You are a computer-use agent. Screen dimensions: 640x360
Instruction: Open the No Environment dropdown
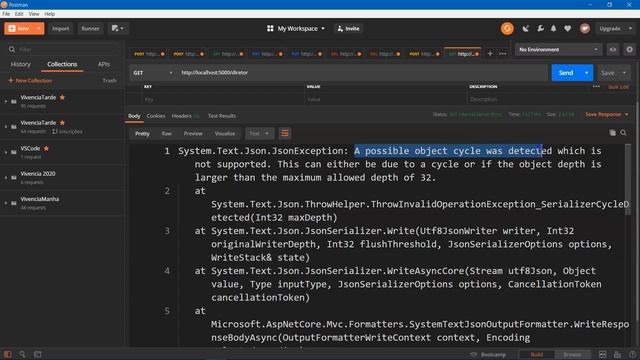(558, 49)
